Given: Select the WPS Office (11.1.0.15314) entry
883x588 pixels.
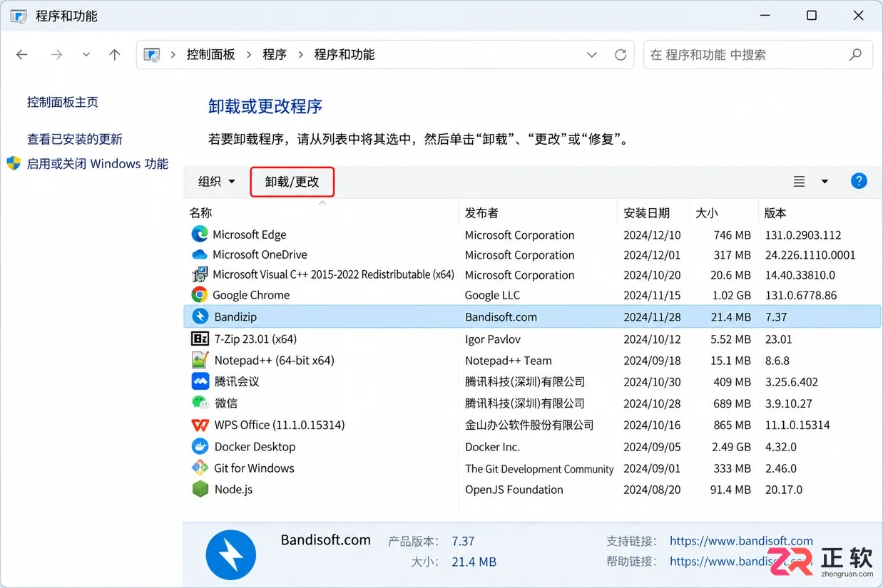Looking at the screenshot, I should 280,425.
